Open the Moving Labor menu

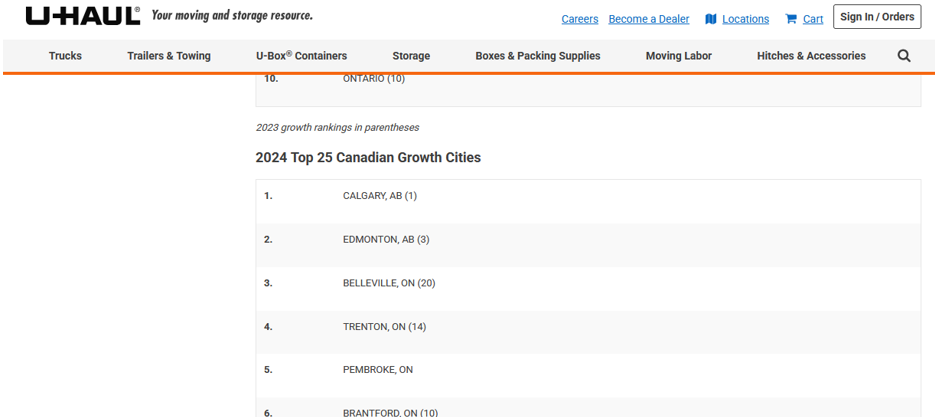point(679,55)
